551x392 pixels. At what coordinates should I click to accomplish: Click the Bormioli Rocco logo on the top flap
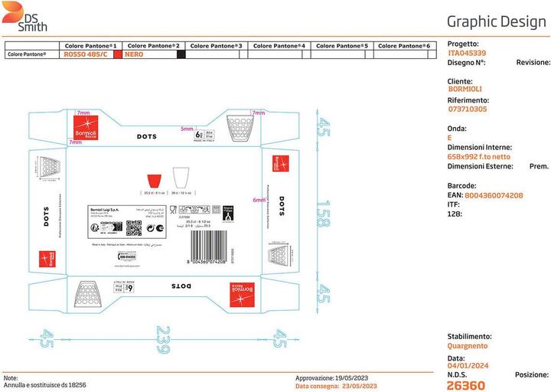[86, 128]
